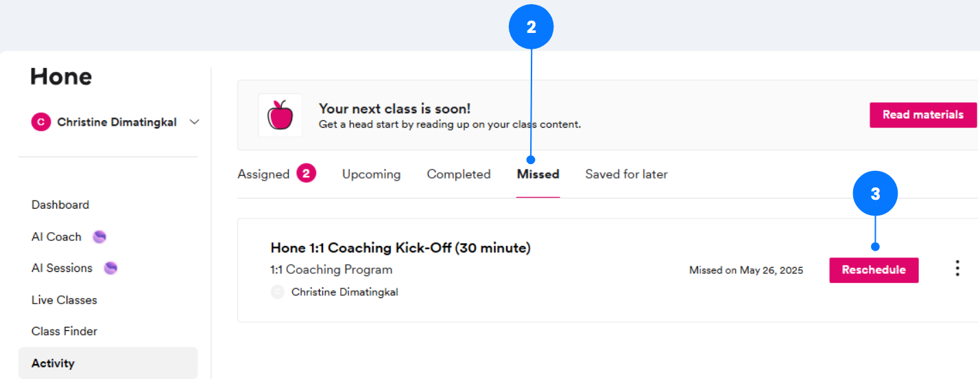
Task: Switch to the Assigned tab
Action: tap(263, 174)
